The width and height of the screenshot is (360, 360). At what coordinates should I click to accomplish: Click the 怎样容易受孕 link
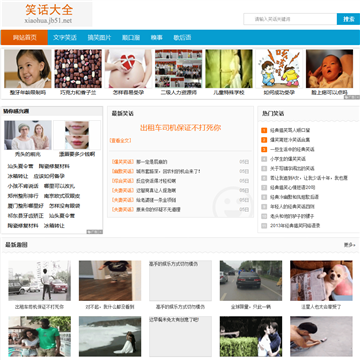(128, 92)
